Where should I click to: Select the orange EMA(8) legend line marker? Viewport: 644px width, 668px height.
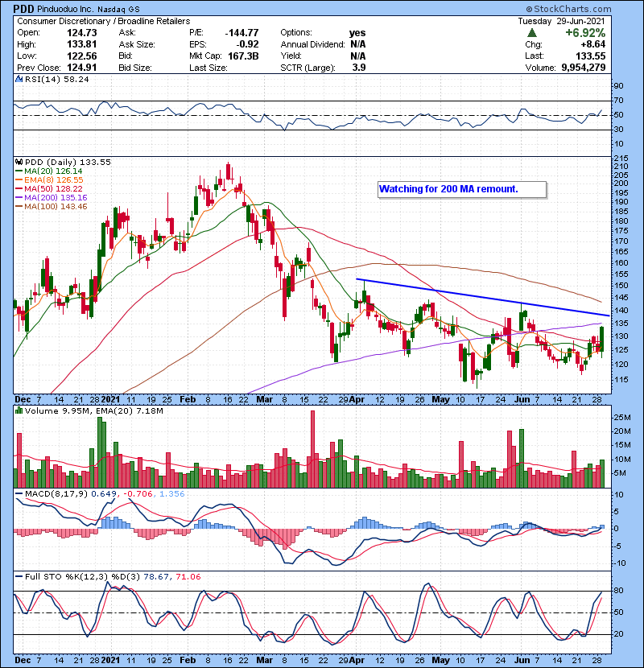[19, 180]
